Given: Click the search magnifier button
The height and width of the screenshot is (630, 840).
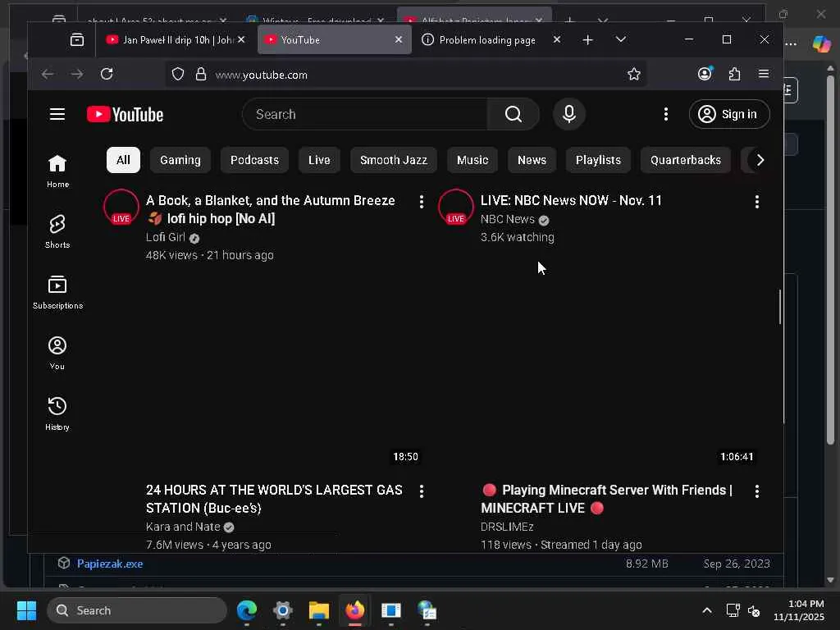Looking at the screenshot, I should point(514,114).
